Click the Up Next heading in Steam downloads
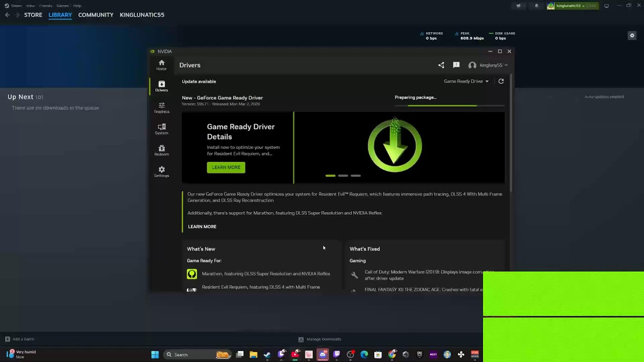Image resolution: width=644 pixels, height=362 pixels. coord(20,97)
